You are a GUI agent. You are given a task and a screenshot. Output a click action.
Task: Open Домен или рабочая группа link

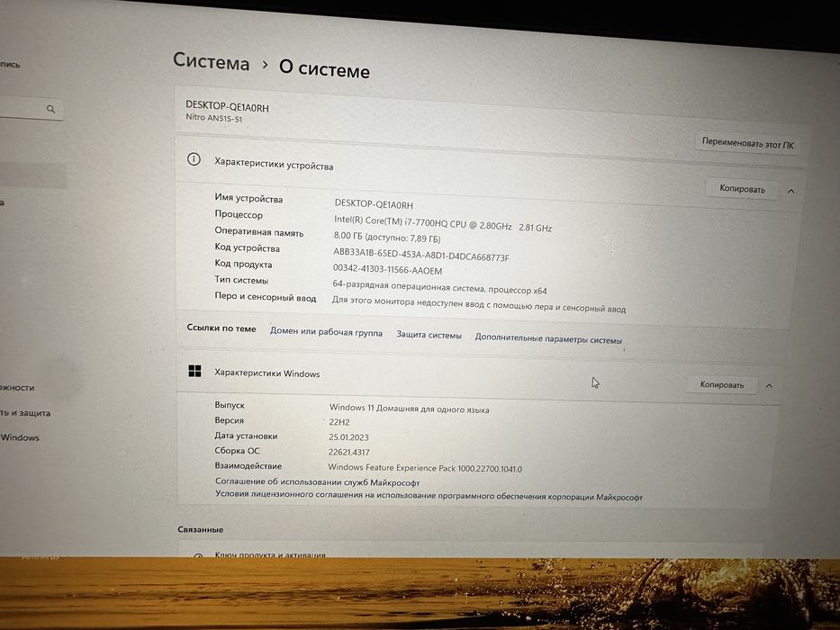point(326,332)
